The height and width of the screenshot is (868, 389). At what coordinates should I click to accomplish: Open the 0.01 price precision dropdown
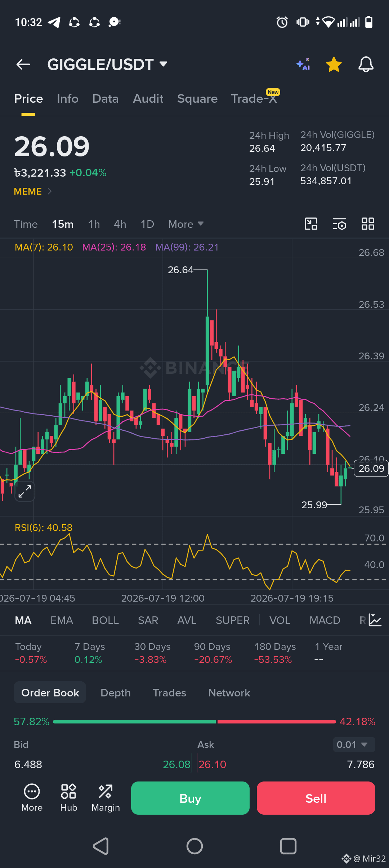(354, 745)
